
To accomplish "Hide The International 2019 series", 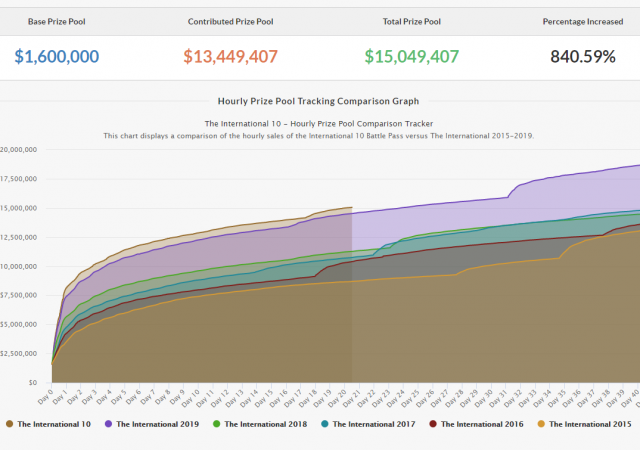I will point(157,424).
